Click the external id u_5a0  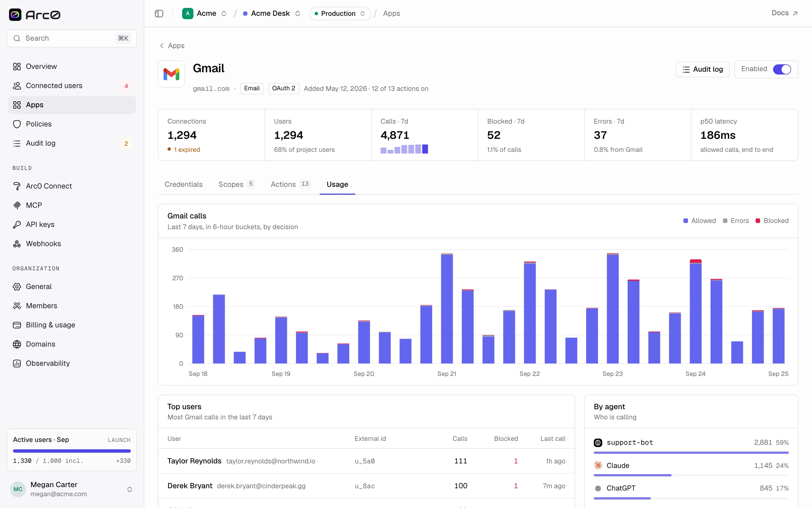click(365, 461)
